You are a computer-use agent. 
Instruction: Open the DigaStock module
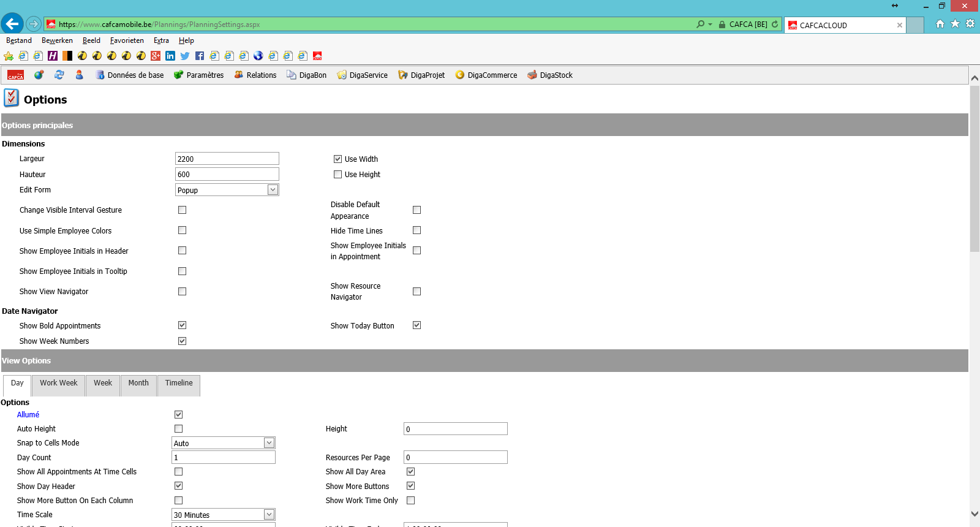[x=550, y=75]
